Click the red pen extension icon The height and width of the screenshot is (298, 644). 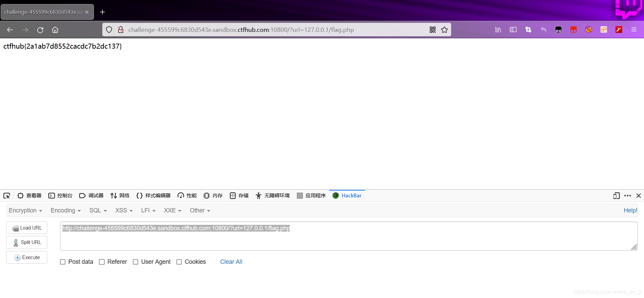619,30
